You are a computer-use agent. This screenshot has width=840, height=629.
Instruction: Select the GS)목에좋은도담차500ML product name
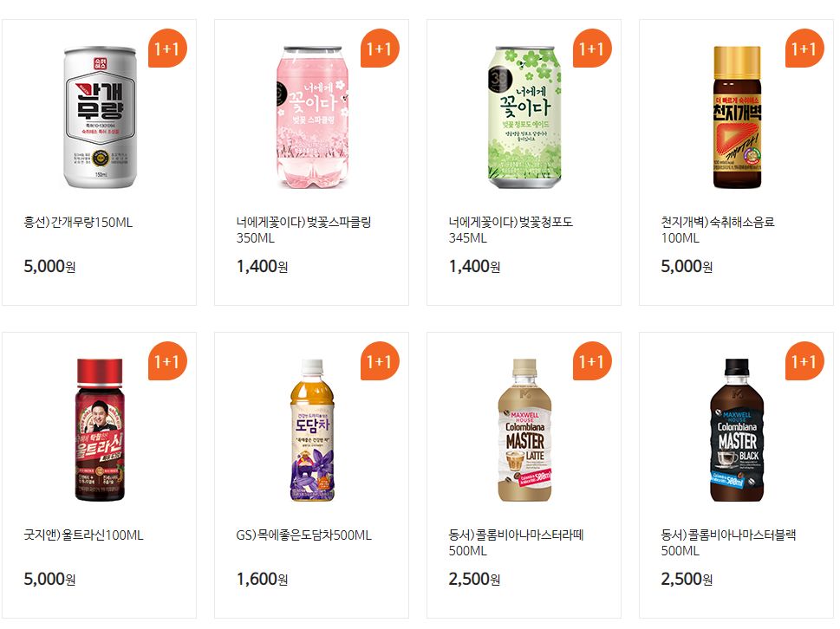[303, 535]
